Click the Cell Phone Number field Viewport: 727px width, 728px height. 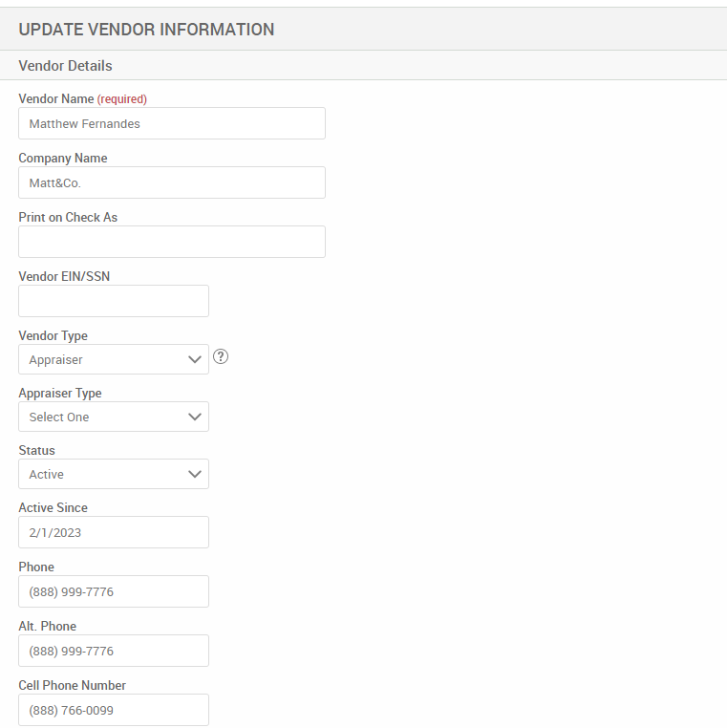pyautogui.click(x=114, y=710)
